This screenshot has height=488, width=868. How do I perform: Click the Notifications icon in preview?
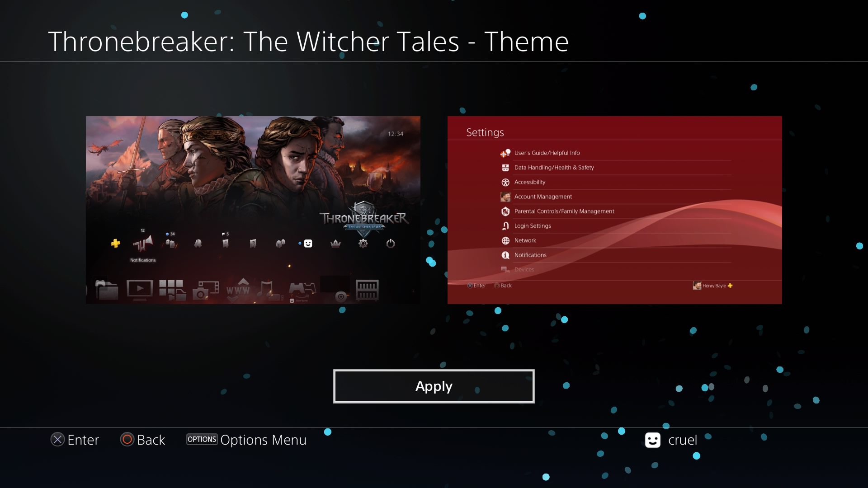(143, 244)
